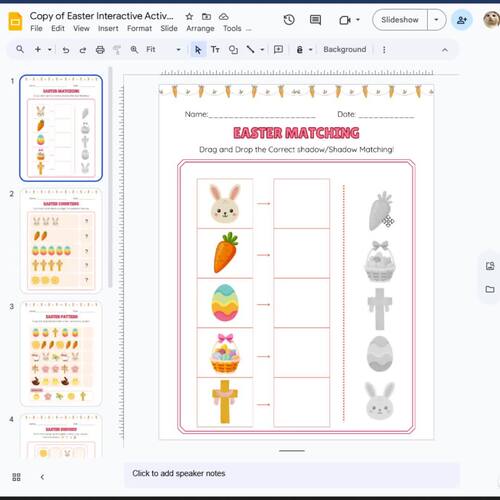Add a new slide with plus
The height and width of the screenshot is (500, 500).
click(38, 49)
